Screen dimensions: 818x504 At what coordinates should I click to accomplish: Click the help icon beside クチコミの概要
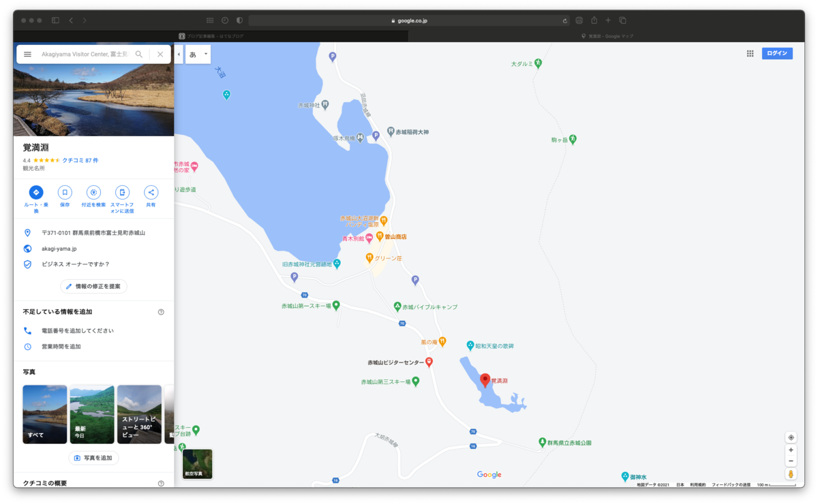[x=161, y=484]
